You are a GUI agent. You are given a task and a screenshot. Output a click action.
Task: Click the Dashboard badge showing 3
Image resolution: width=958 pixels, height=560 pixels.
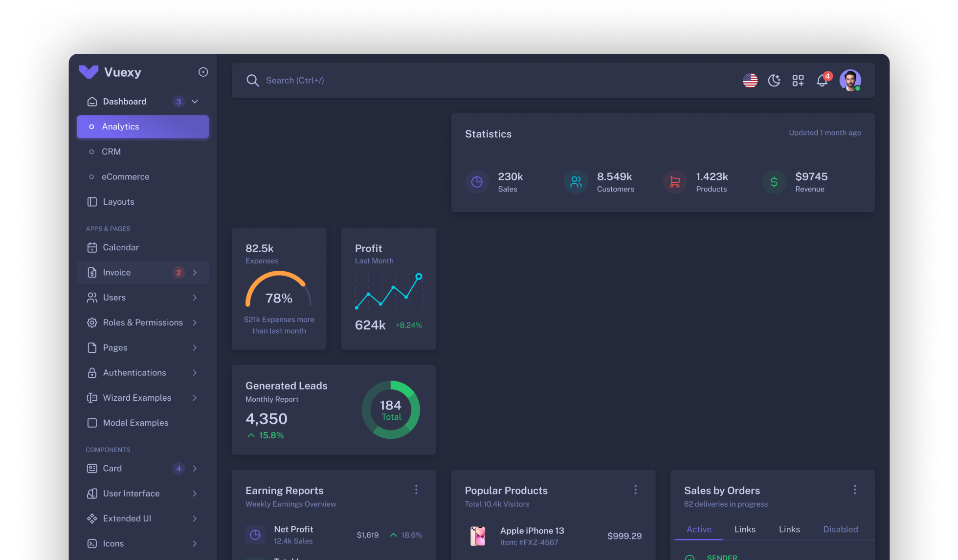178,102
